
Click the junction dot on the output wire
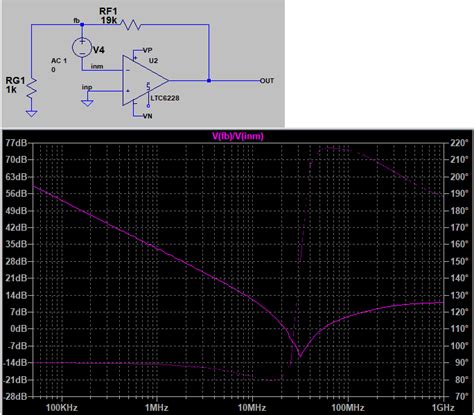(209, 80)
